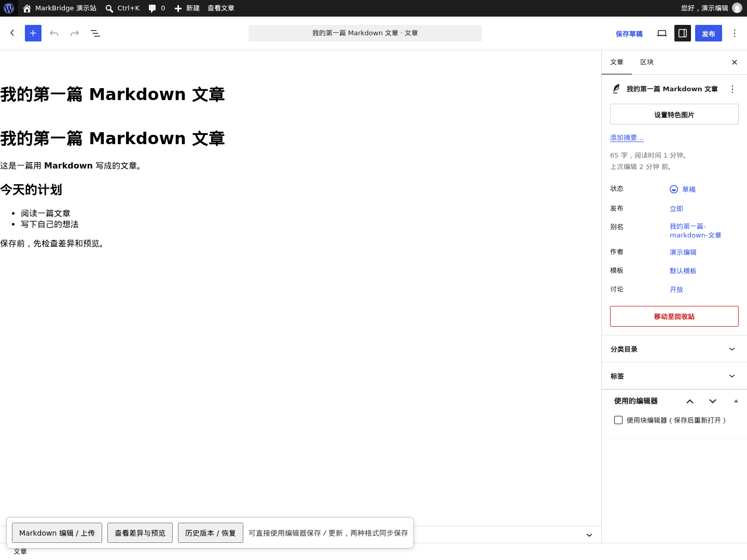Click 移动至回收站 button
747x560 pixels.
674,316
